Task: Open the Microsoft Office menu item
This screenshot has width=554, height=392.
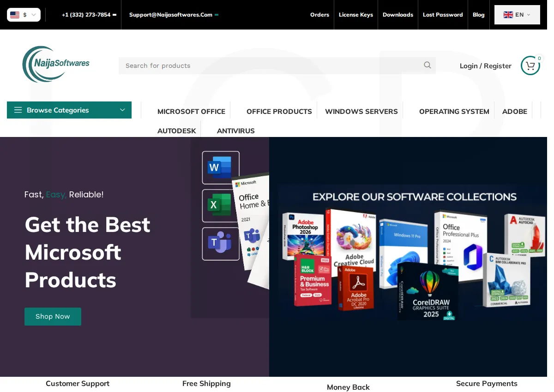Action: coord(191,112)
